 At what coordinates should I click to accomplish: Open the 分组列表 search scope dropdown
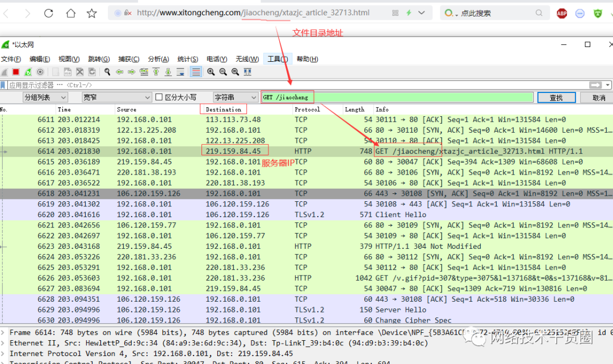[45, 98]
